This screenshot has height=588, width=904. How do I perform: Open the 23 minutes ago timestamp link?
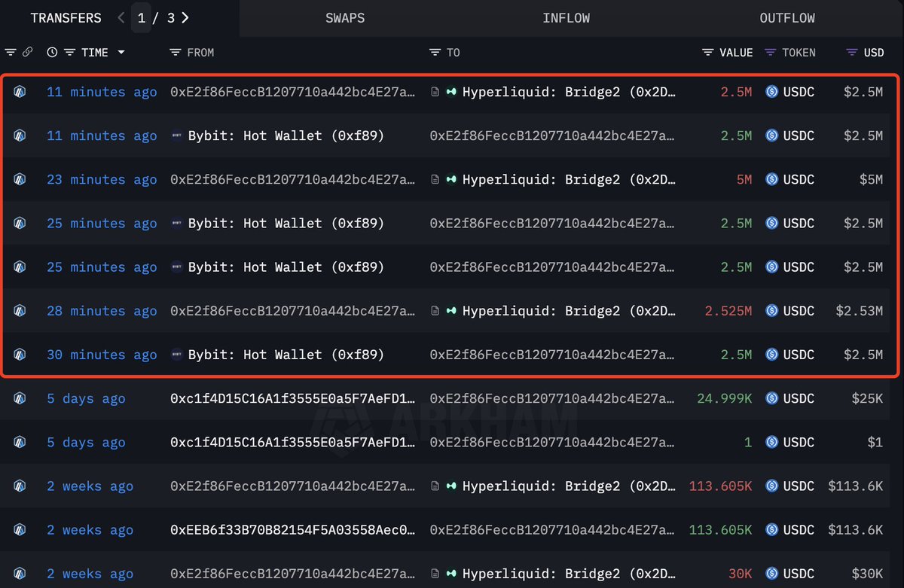(x=102, y=180)
